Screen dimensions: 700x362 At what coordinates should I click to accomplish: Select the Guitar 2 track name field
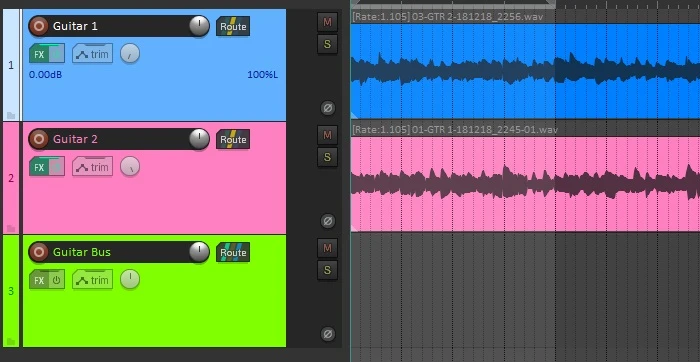118,139
